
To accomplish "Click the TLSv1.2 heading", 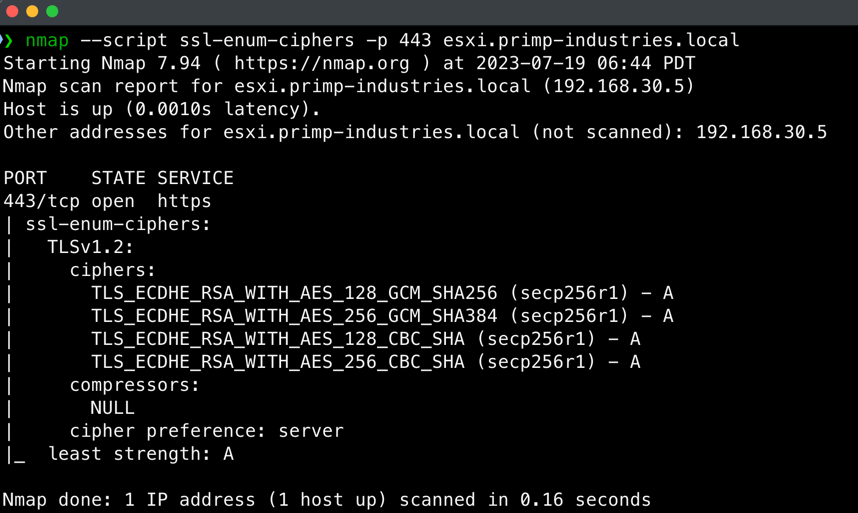I will click(90, 247).
